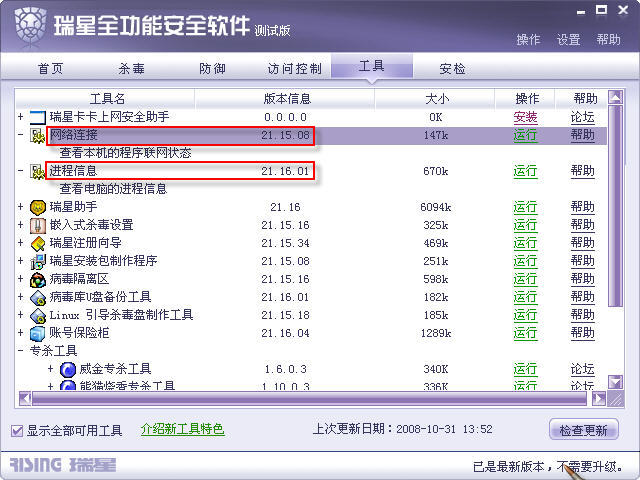
Task: Expand the 瑞星注册向导 row
Action: point(20,242)
